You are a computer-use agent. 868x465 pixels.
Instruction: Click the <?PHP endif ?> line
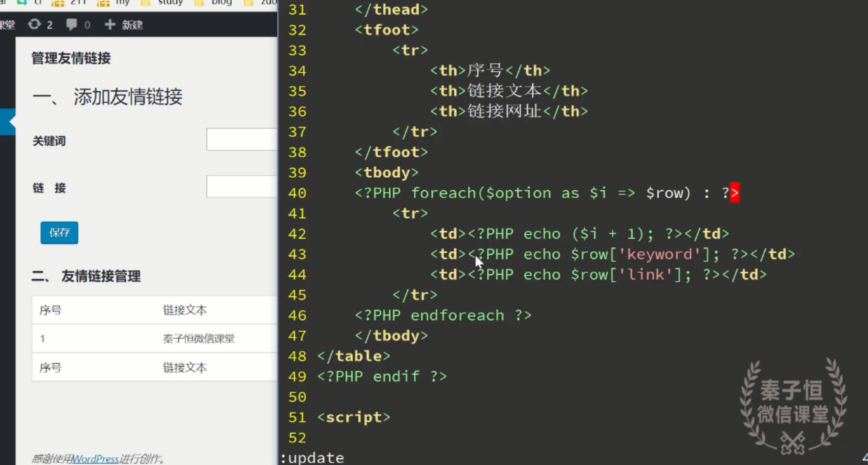(382, 376)
